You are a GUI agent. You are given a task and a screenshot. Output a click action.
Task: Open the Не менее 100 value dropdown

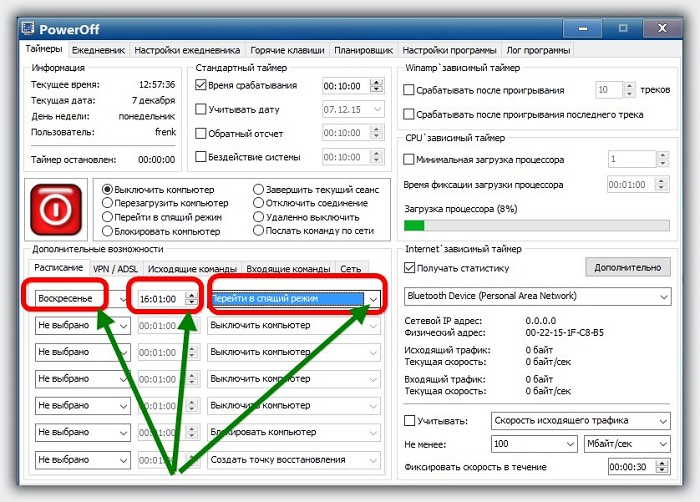point(533,444)
